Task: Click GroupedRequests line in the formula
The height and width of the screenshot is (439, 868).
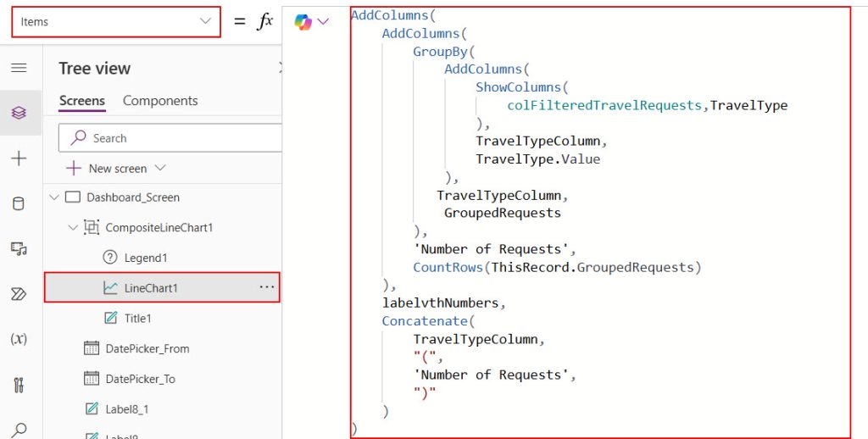Action: coord(503,213)
